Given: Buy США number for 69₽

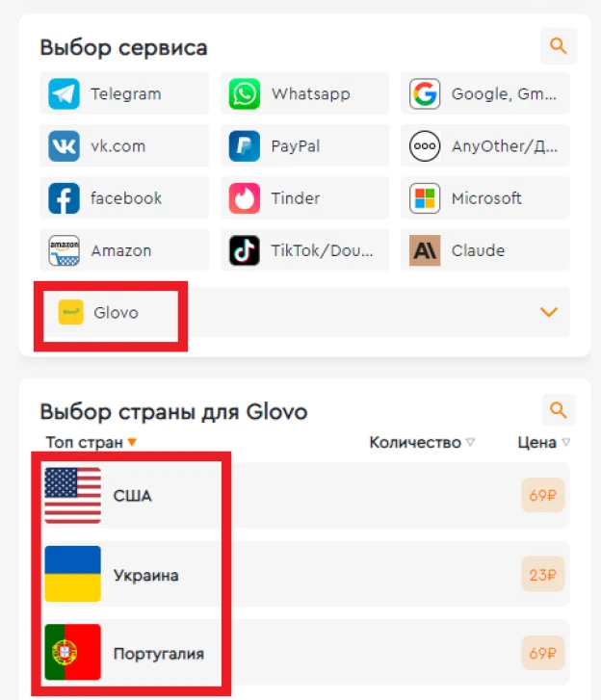Looking at the screenshot, I should click(x=542, y=496).
